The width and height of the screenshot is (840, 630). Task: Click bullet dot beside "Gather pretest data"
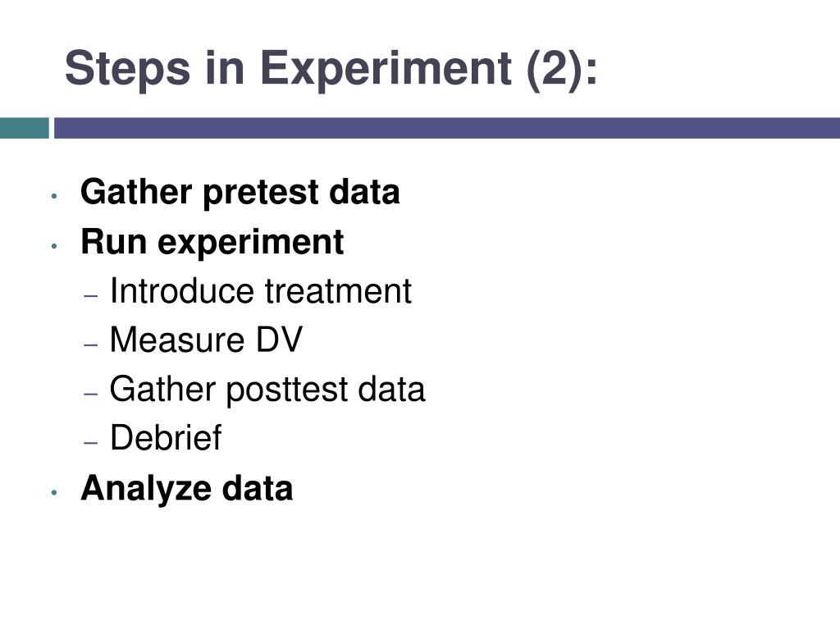point(54,197)
